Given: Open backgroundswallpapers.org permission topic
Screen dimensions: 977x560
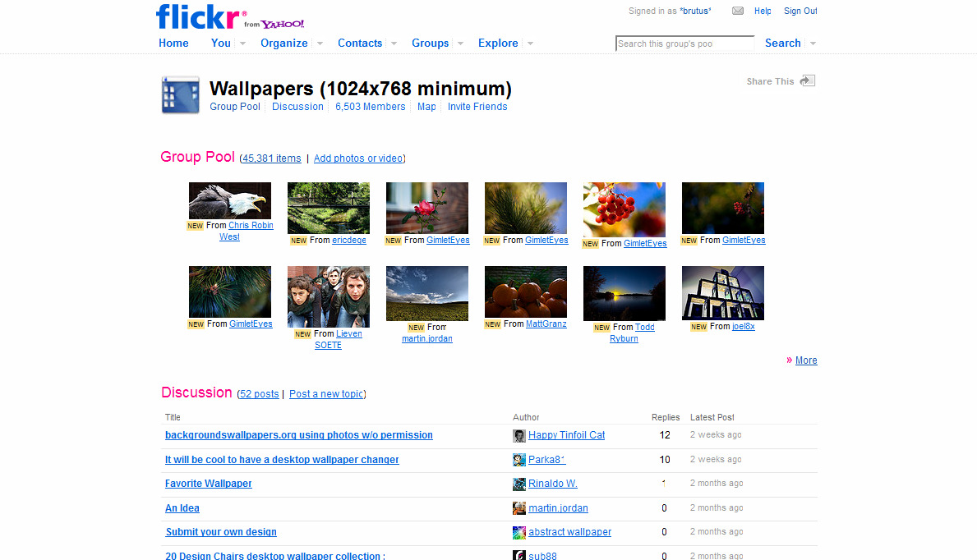Looking at the screenshot, I should coord(298,435).
